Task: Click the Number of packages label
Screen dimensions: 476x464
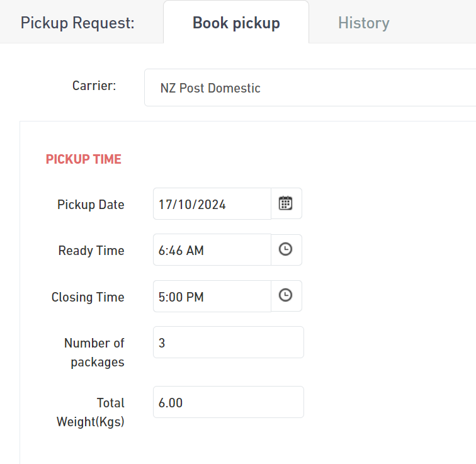Action: [x=94, y=353]
